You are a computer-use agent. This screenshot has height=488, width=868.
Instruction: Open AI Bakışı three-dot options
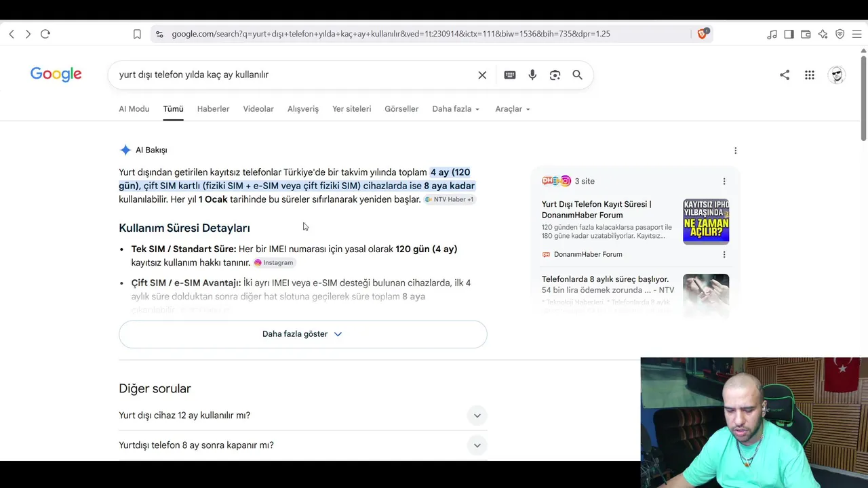pos(735,150)
